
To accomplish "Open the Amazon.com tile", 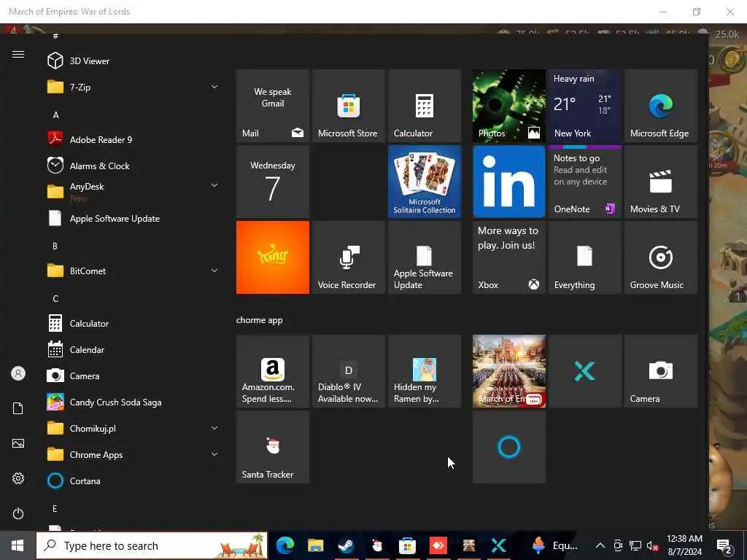I will (x=273, y=371).
